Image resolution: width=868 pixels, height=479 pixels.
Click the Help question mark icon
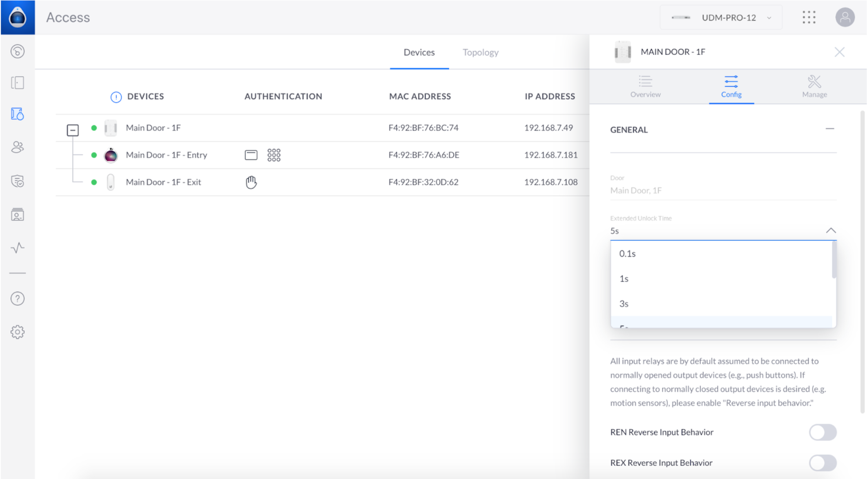(x=17, y=299)
